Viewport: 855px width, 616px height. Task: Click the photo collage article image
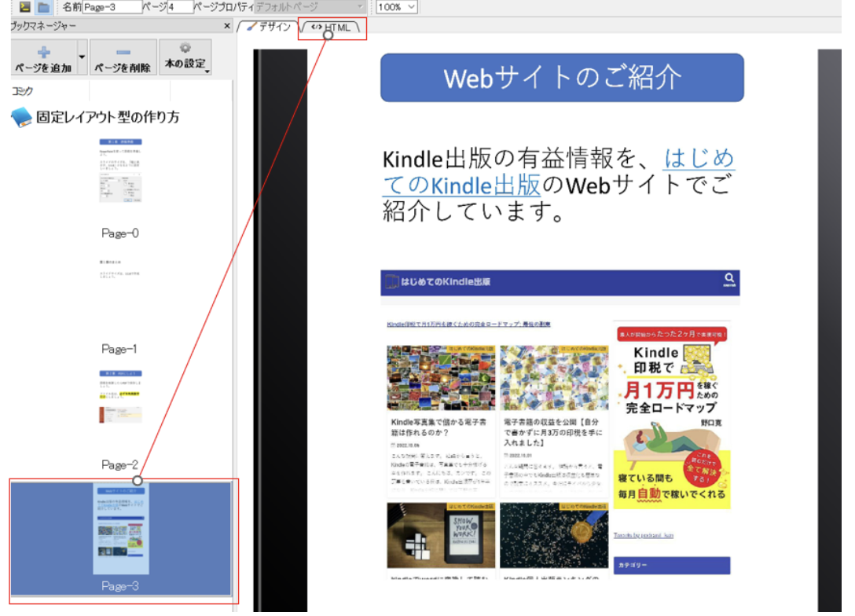tap(441, 377)
